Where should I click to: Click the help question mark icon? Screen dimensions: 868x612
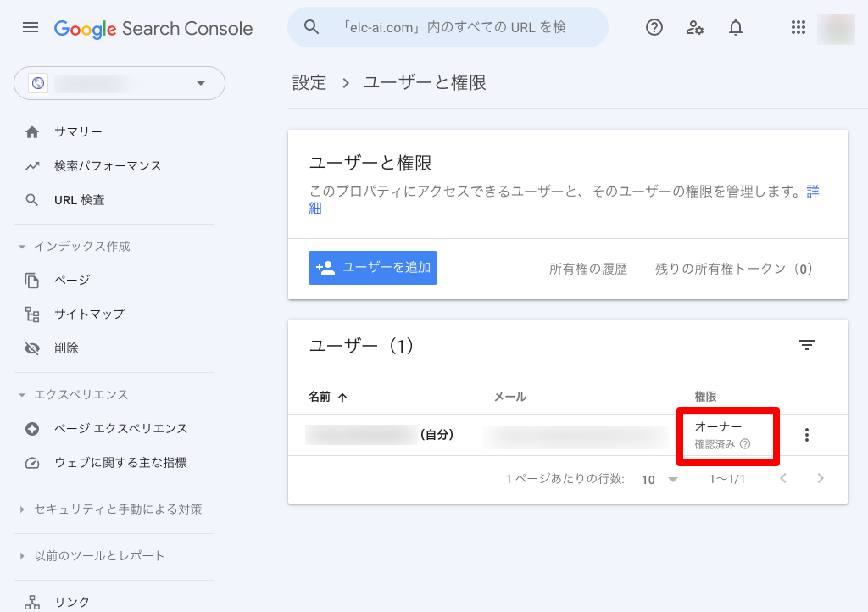point(654,28)
